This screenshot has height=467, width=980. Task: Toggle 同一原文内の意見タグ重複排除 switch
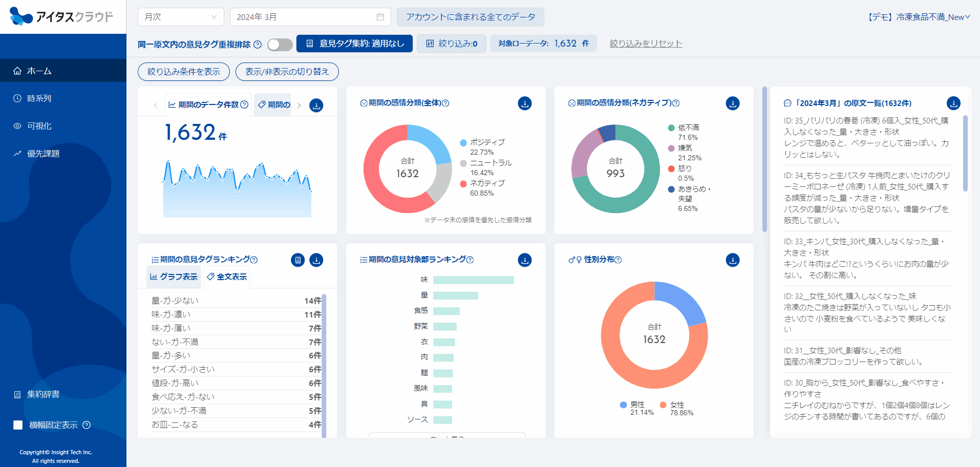point(280,45)
